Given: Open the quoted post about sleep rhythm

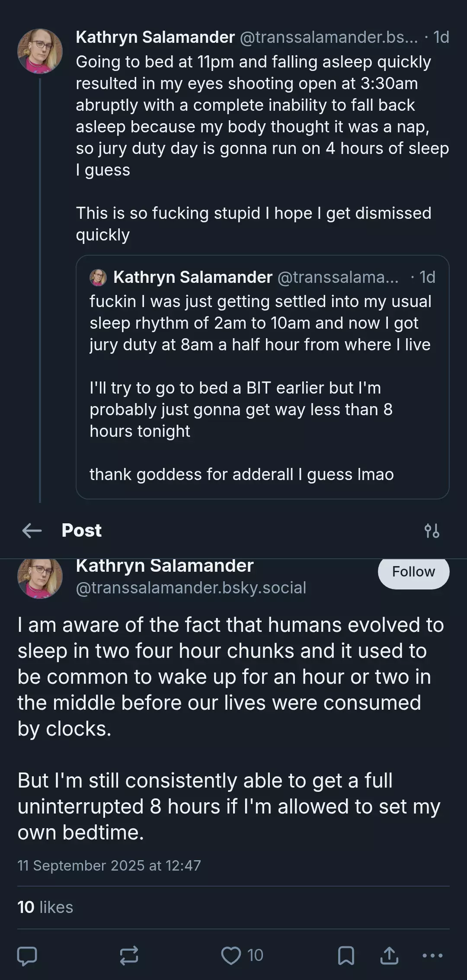Looking at the screenshot, I should point(262,377).
